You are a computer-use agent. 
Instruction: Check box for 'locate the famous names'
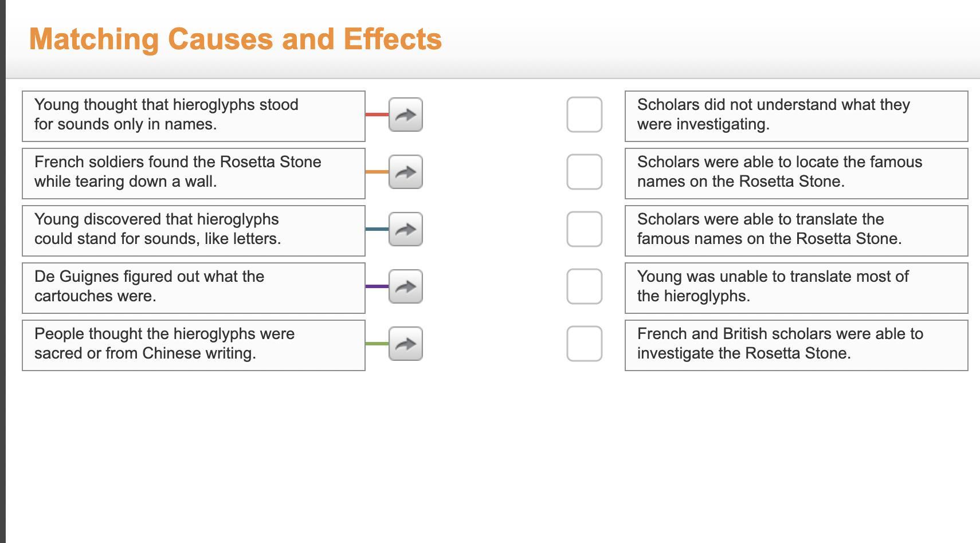click(584, 172)
